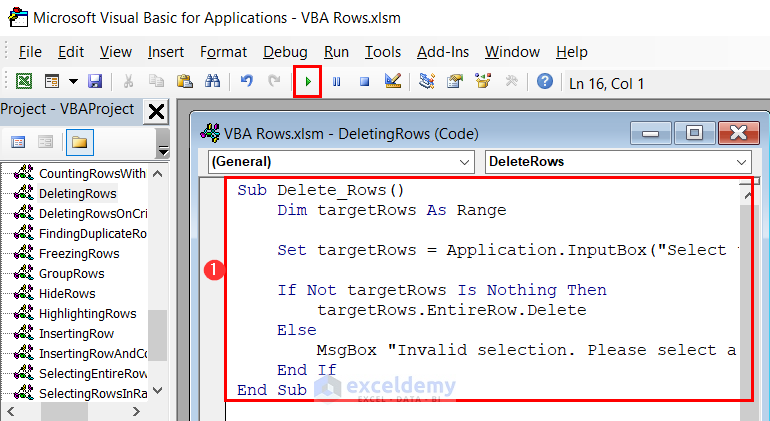Open the Add-Ins menu
The image size is (770, 421).
[443, 52]
